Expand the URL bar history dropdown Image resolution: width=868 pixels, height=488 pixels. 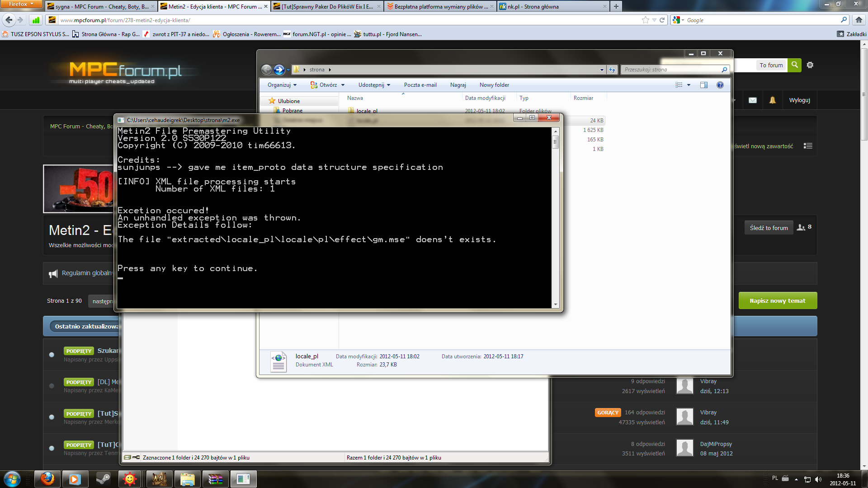click(654, 20)
